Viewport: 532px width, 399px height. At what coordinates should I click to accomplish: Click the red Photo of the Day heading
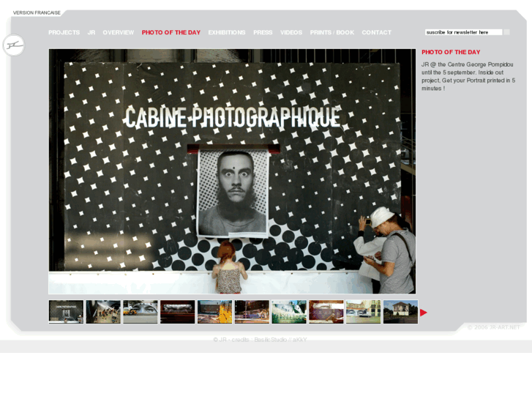pos(451,52)
